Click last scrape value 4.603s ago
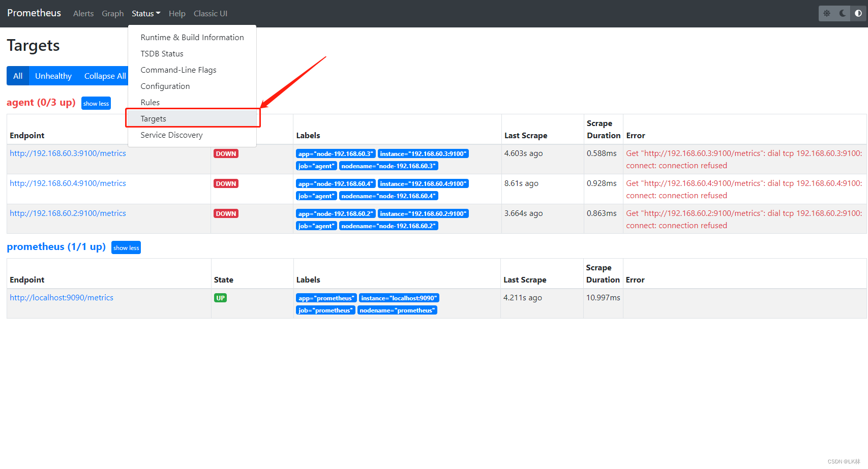The width and height of the screenshot is (868, 469). 524,153
